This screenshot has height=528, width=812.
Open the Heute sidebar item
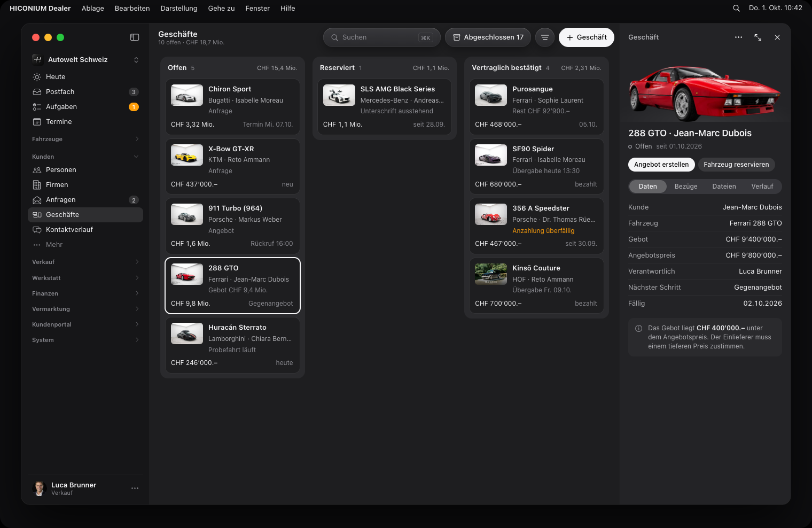pyautogui.click(x=85, y=77)
